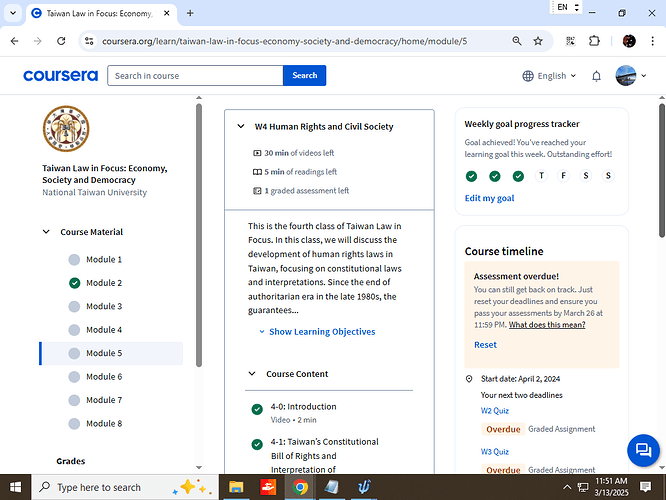Image resolution: width=666 pixels, height=500 pixels.
Task: Open What does this mean? link
Action: [547, 325]
